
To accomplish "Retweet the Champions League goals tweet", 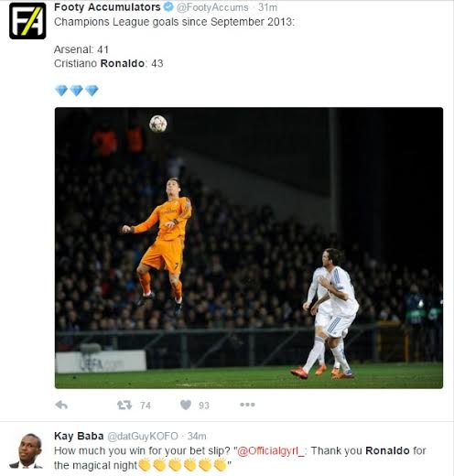I will (x=124, y=405).
